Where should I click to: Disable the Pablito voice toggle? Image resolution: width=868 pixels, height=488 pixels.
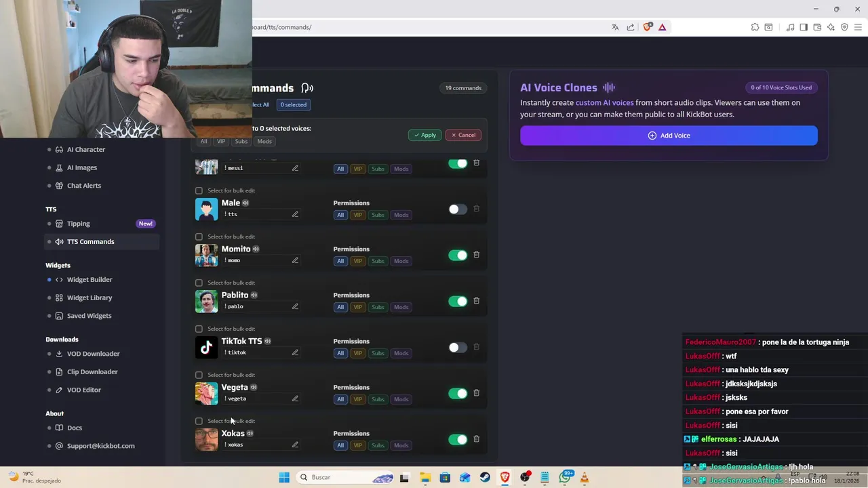458,301
